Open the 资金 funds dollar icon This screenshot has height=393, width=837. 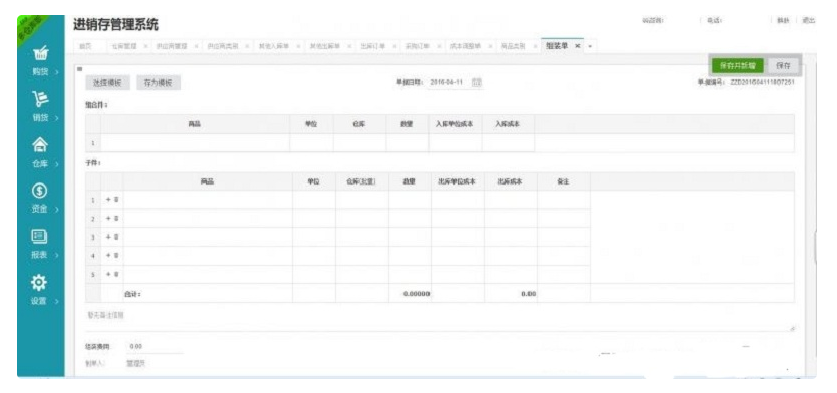click(x=40, y=191)
